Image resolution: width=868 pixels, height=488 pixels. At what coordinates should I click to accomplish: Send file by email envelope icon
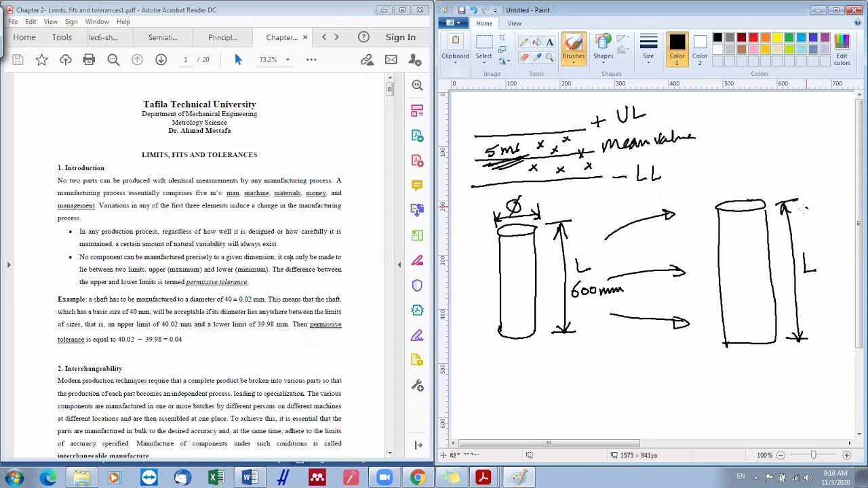point(391,60)
